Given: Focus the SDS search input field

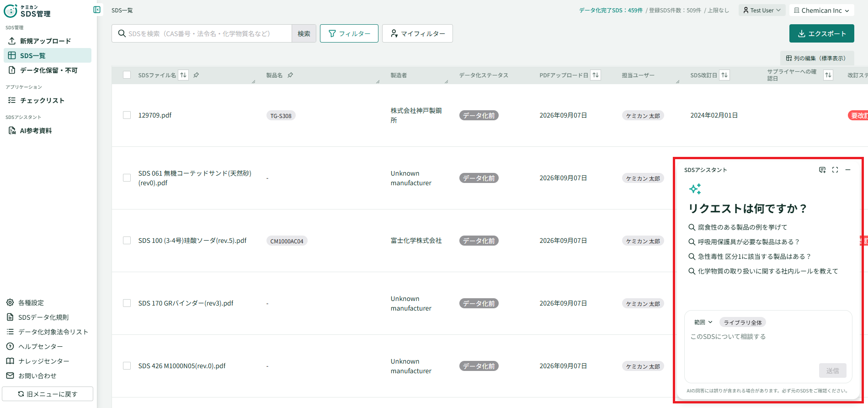Looking at the screenshot, I should (x=202, y=33).
